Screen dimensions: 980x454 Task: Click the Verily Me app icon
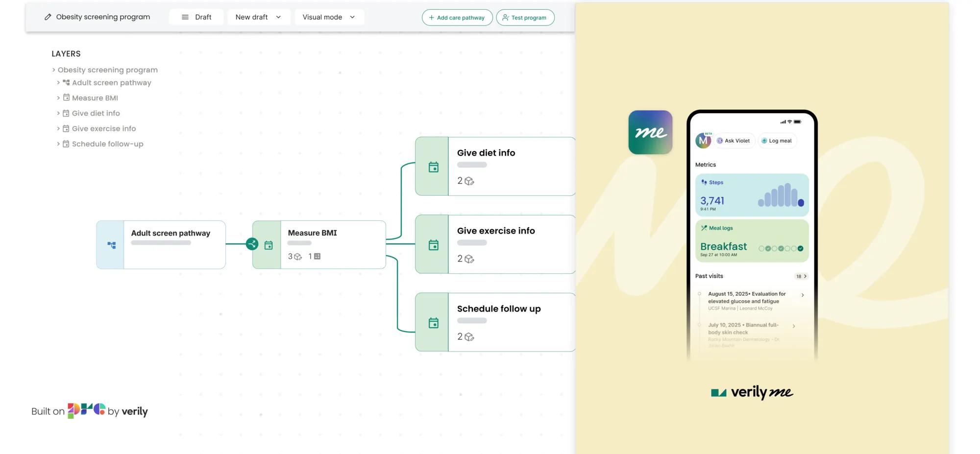650,132
